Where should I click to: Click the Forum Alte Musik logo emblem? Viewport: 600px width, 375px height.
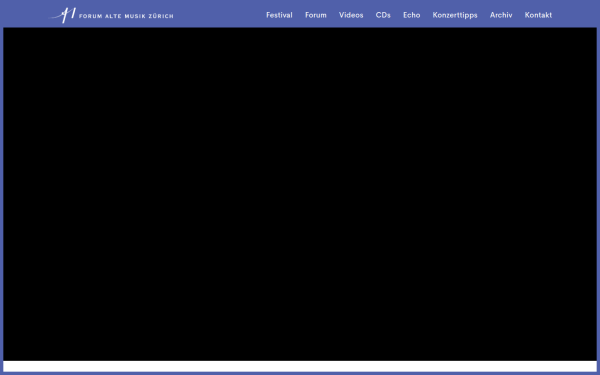pyautogui.click(x=63, y=15)
